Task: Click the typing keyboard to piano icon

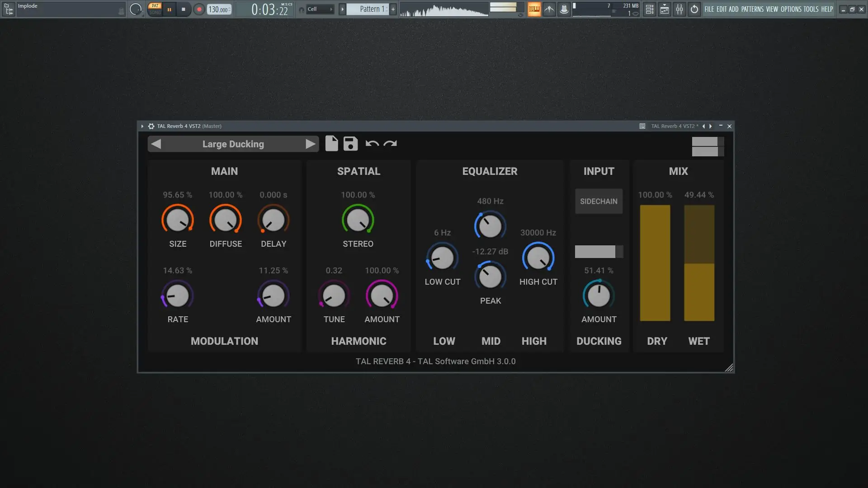Action: click(534, 9)
